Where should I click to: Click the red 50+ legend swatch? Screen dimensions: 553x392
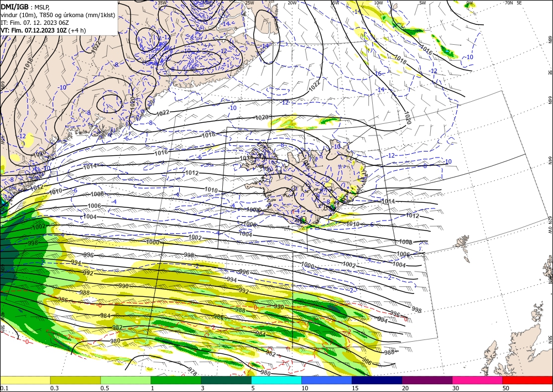click(528, 380)
